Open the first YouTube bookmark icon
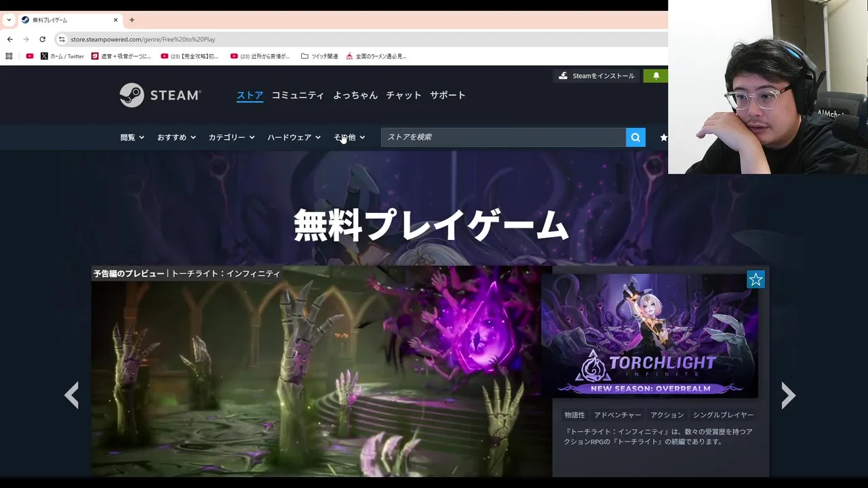The width and height of the screenshot is (868, 488). [x=29, y=56]
